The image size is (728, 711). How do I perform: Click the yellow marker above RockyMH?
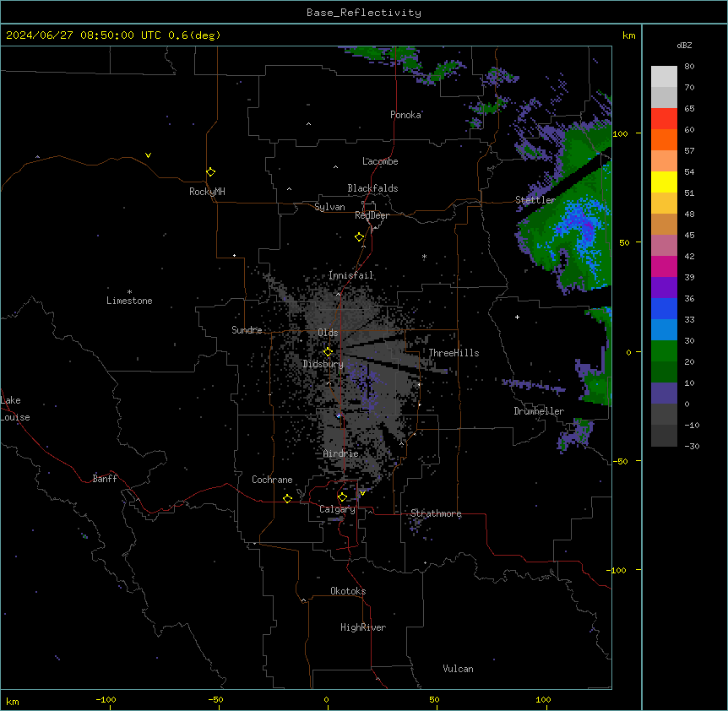pyautogui.click(x=210, y=172)
